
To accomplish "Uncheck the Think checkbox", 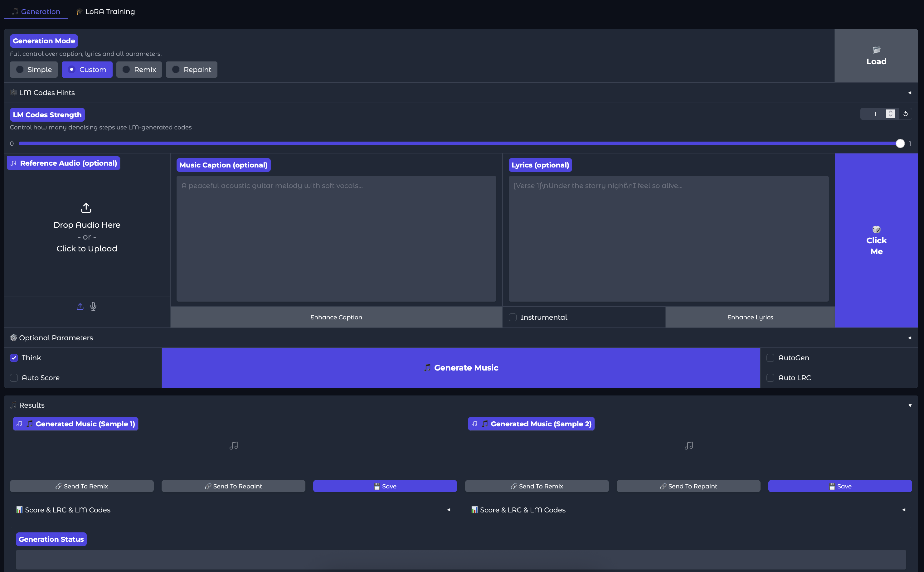I will [x=14, y=358].
